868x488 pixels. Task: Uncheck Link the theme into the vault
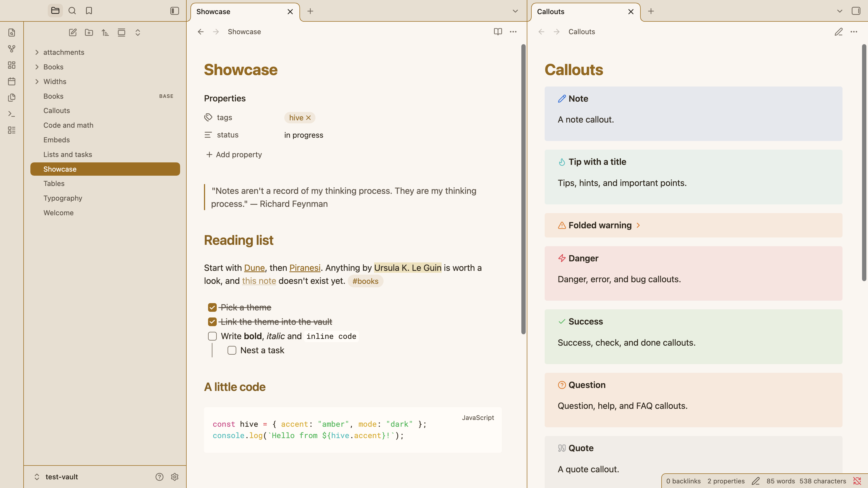click(212, 322)
